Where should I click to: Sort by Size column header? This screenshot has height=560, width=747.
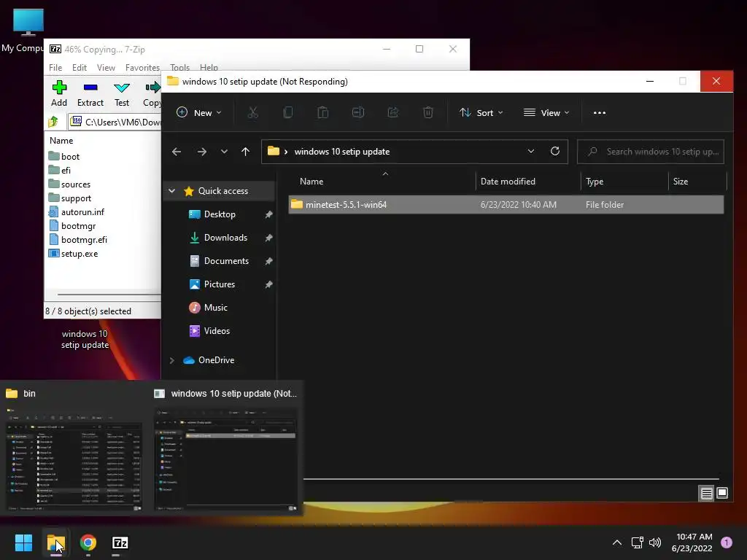click(x=697, y=182)
